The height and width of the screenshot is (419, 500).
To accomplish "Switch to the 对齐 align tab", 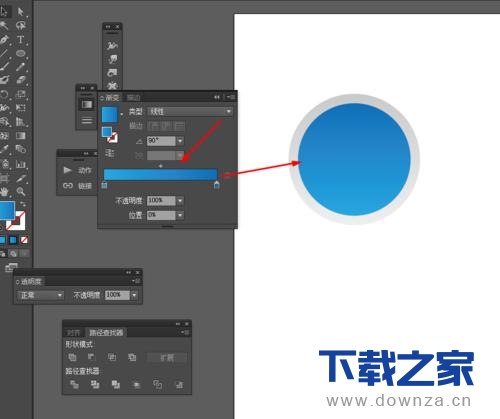I will [x=74, y=332].
